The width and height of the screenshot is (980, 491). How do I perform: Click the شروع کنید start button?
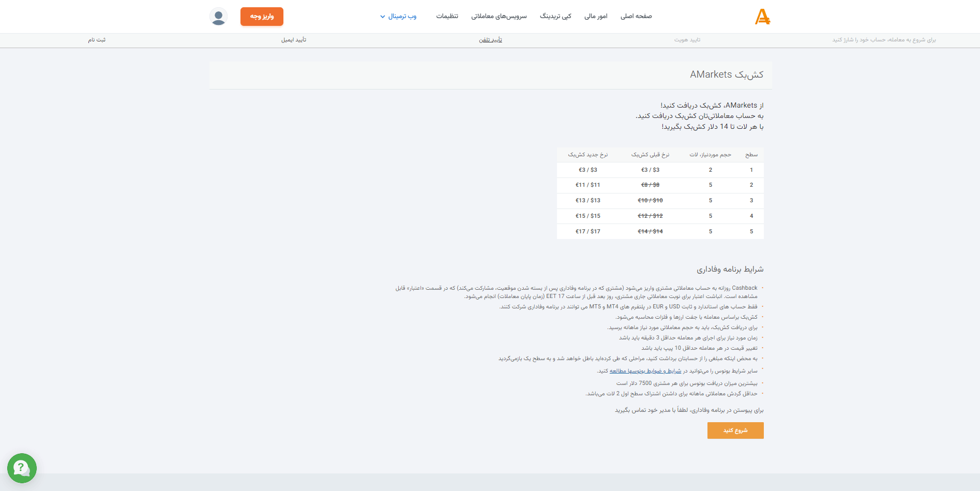pyautogui.click(x=735, y=430)
